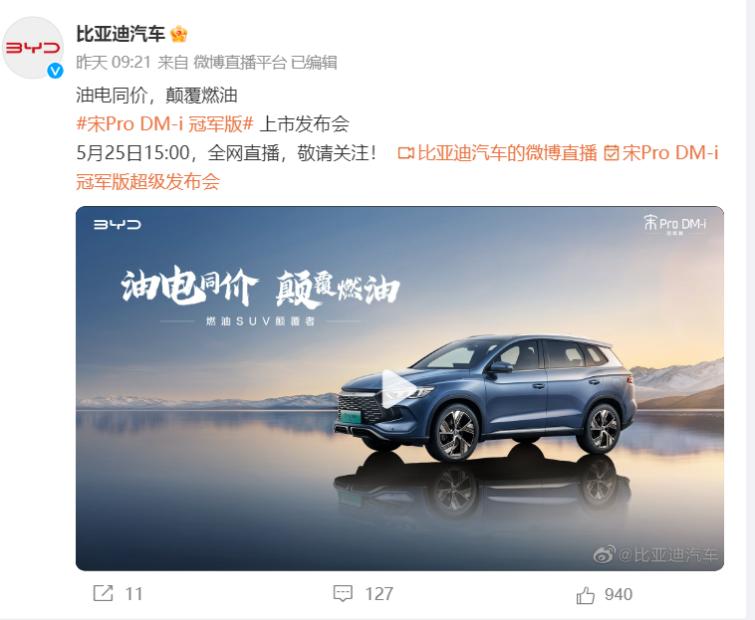Click the blue SUV in video thumbnail
755x620 pixels.
(x=485, y=396)
